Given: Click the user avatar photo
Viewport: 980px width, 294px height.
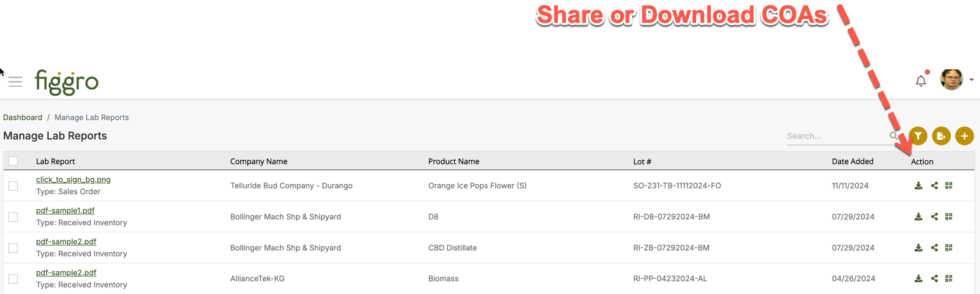Looking at the screenshot, I should click(951, 80).
